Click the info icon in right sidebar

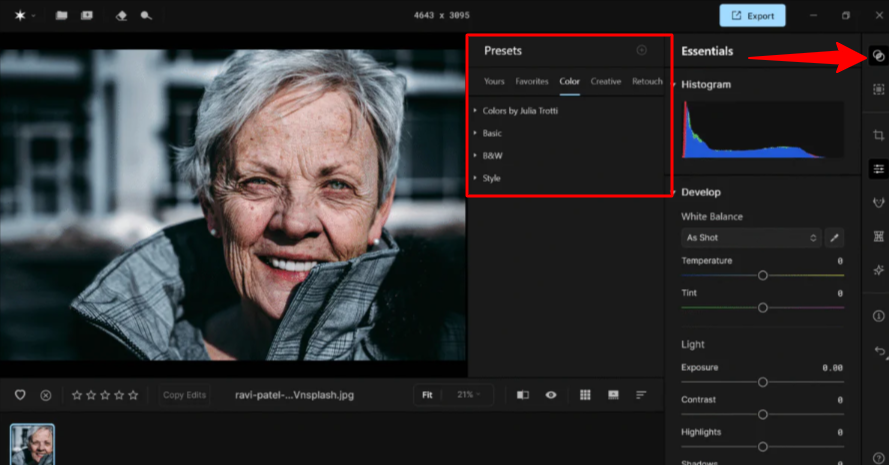pos(878,316)
